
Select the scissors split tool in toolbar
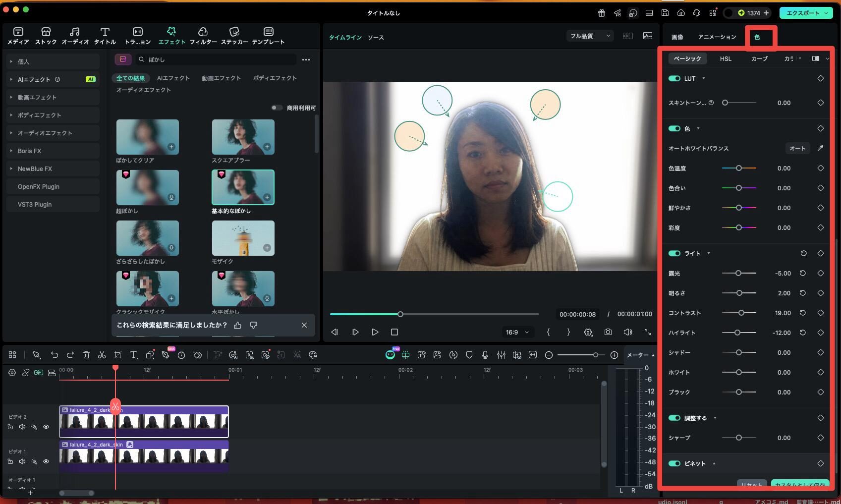tap(102, 355)
